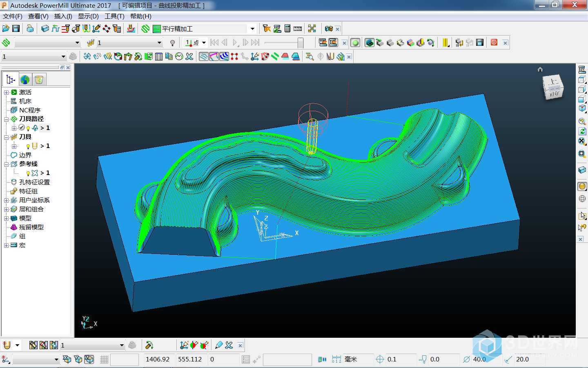Expand the 模型 tree node
Screen dimensions: 588x368
click(6, 218)
